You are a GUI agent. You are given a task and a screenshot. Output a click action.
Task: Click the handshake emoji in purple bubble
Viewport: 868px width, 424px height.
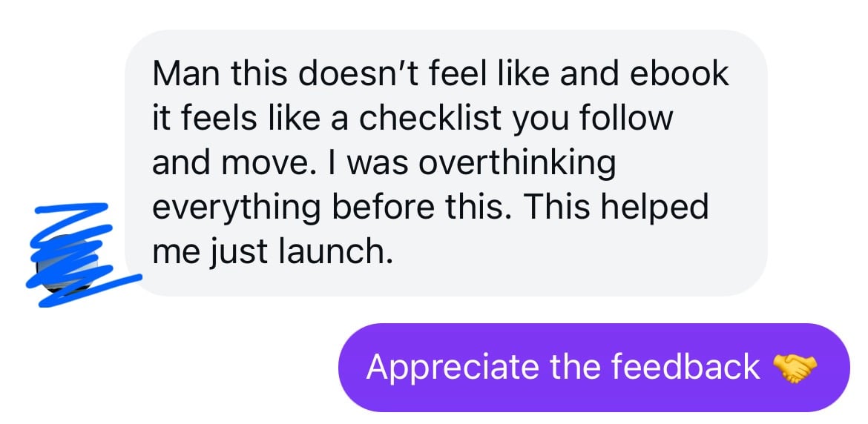795,367
